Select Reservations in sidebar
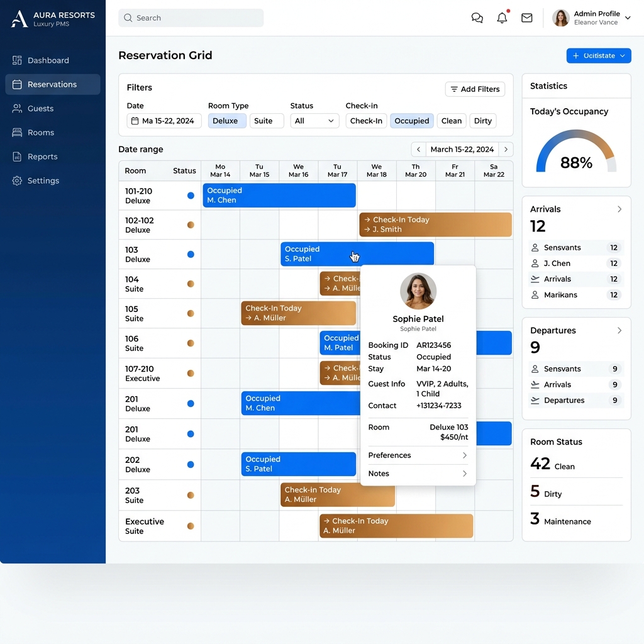Viewport: 644px width, 644px height. [53, 84]
